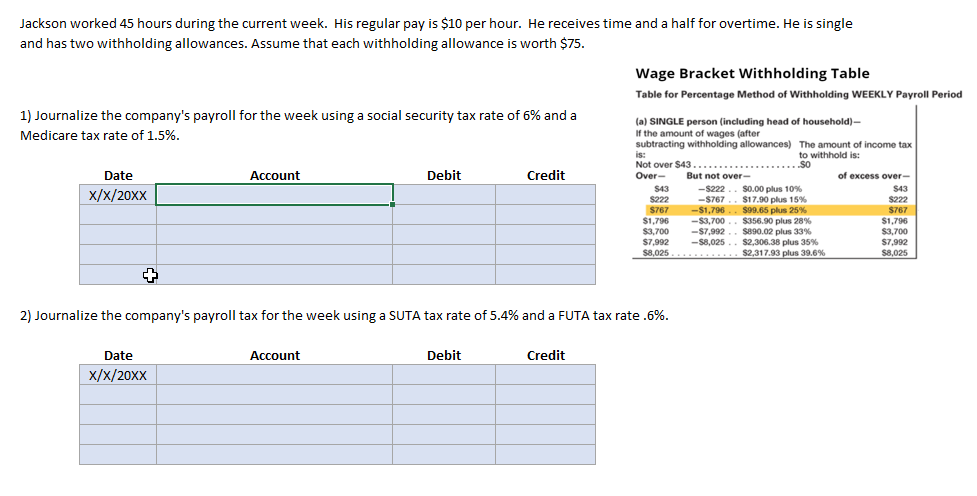Click the $356.90 plus 28% entry
Image resolution: width=977 pixels, height=496 pixels.
[x=776, y=221]
